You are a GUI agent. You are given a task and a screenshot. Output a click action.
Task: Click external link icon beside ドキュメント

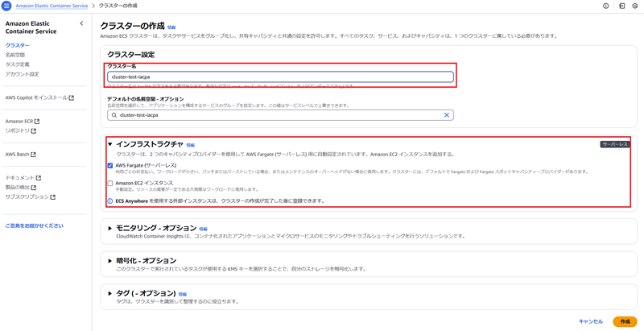tap(39, 178)
